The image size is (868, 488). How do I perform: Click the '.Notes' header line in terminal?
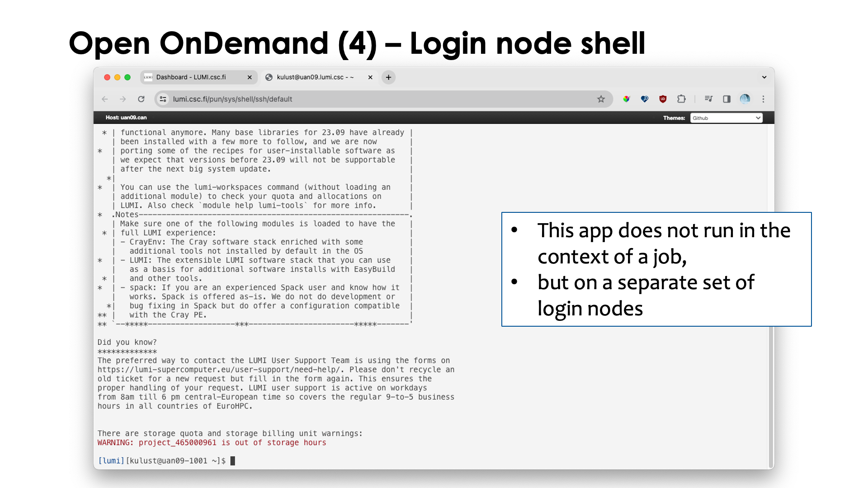click(x=262, y=215)
